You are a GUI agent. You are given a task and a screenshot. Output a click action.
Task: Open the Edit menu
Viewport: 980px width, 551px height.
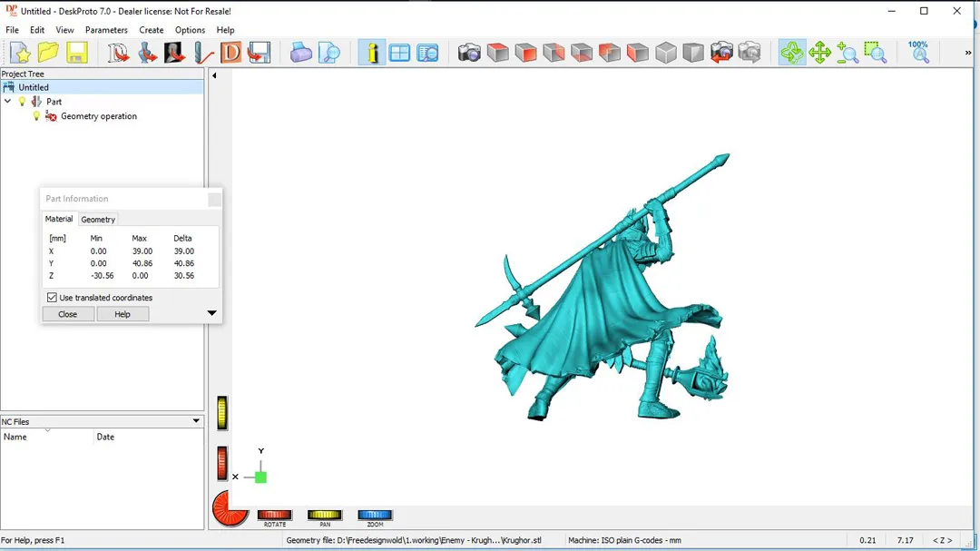coord(37,30)
